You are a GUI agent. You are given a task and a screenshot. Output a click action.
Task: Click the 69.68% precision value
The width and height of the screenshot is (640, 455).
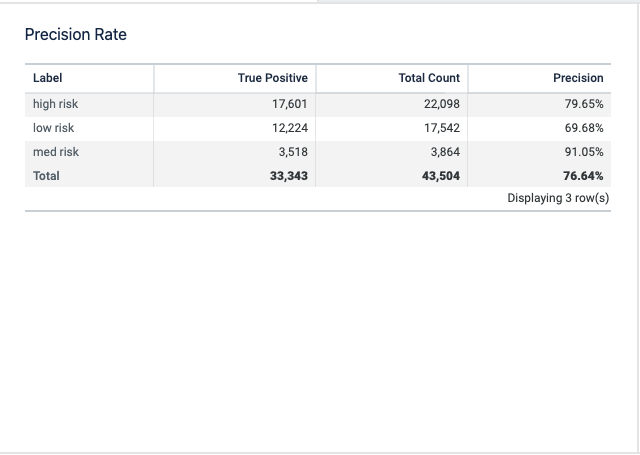click(x=584, y=128)
